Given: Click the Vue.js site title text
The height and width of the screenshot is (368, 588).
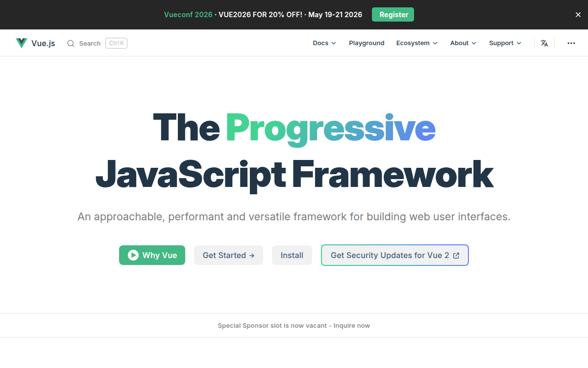Looking at the screenshot, I should [43, 43].
